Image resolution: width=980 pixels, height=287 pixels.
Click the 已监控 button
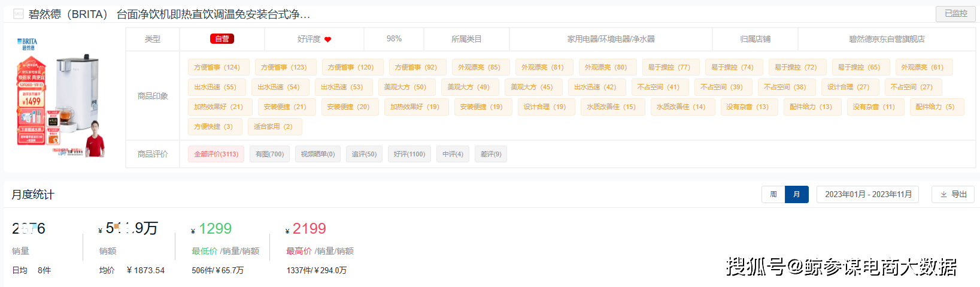(x=955, y=14)
